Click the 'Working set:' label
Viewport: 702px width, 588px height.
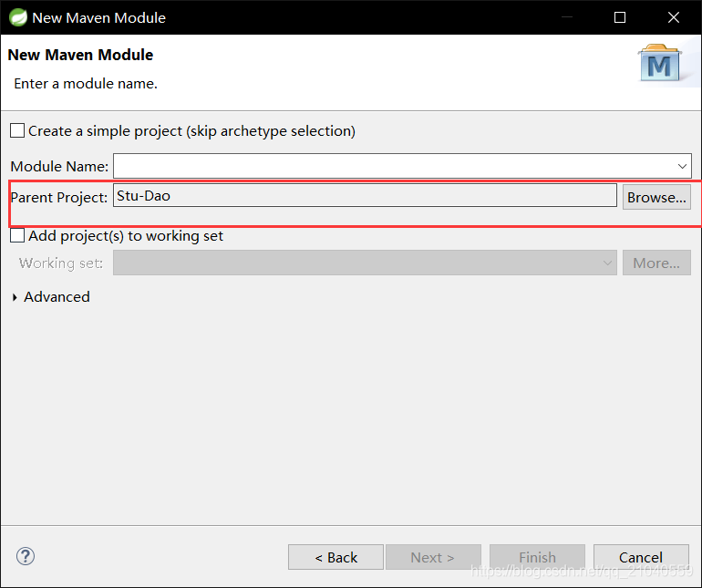[61, 263]
